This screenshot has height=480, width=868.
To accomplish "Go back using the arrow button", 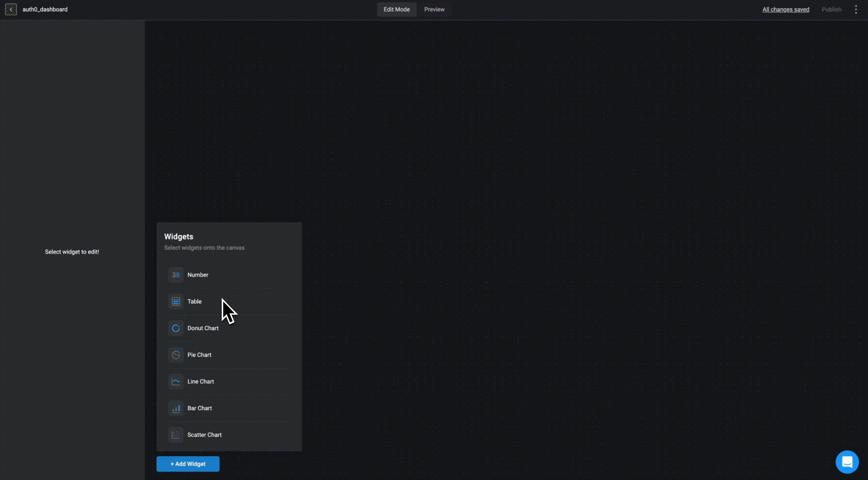I will [x=11, y=9].
